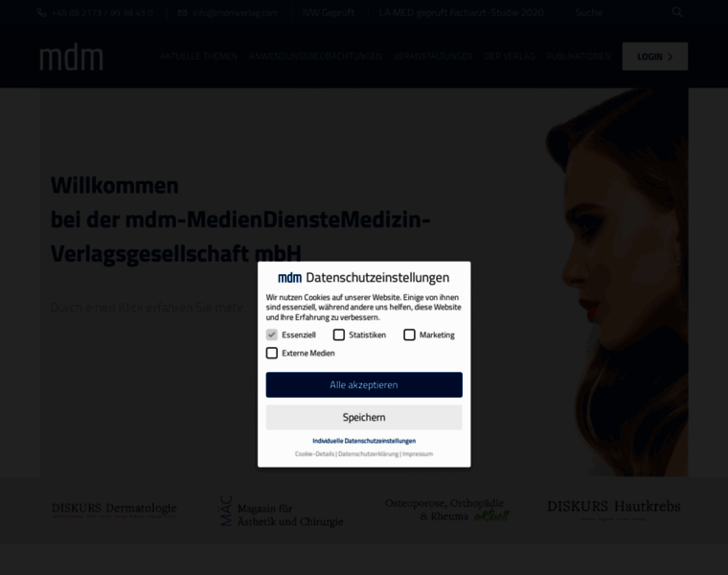The image size is (728, 575).
Task: Click the search magnifier icon
Action: [677, 12]
